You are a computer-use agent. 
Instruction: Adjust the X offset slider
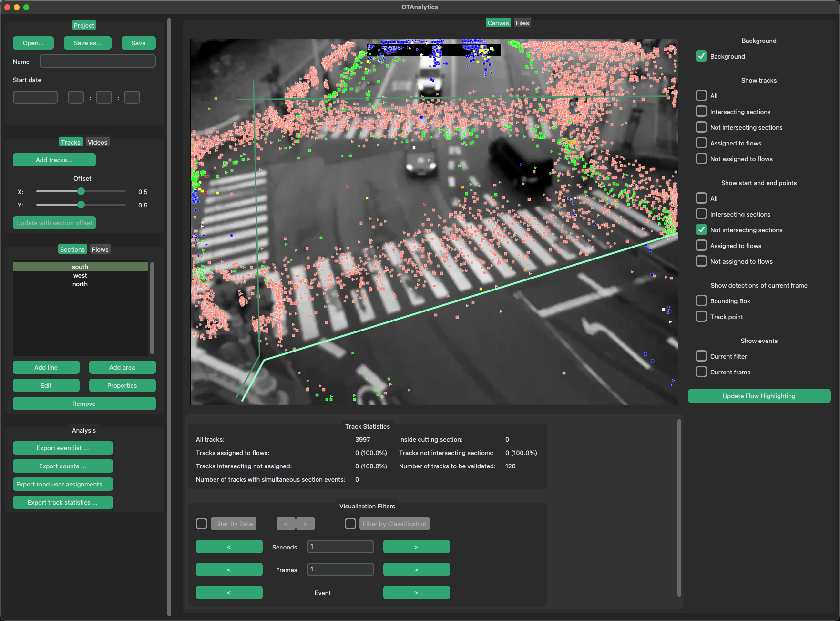click(81, 191)
